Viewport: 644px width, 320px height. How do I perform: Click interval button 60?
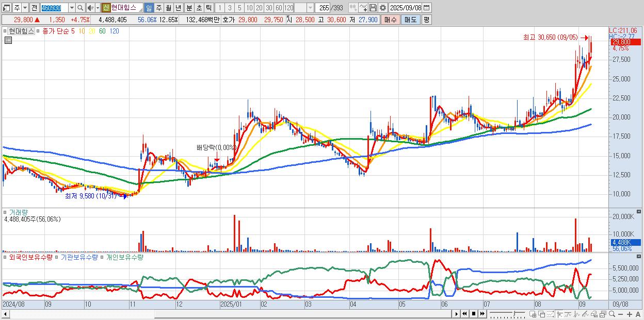(279, 8)
